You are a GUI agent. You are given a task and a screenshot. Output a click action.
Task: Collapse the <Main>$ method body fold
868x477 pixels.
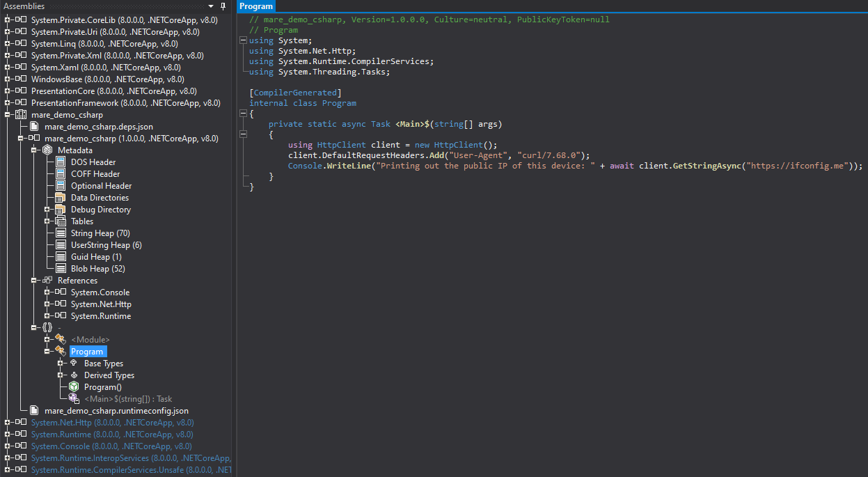243,134
